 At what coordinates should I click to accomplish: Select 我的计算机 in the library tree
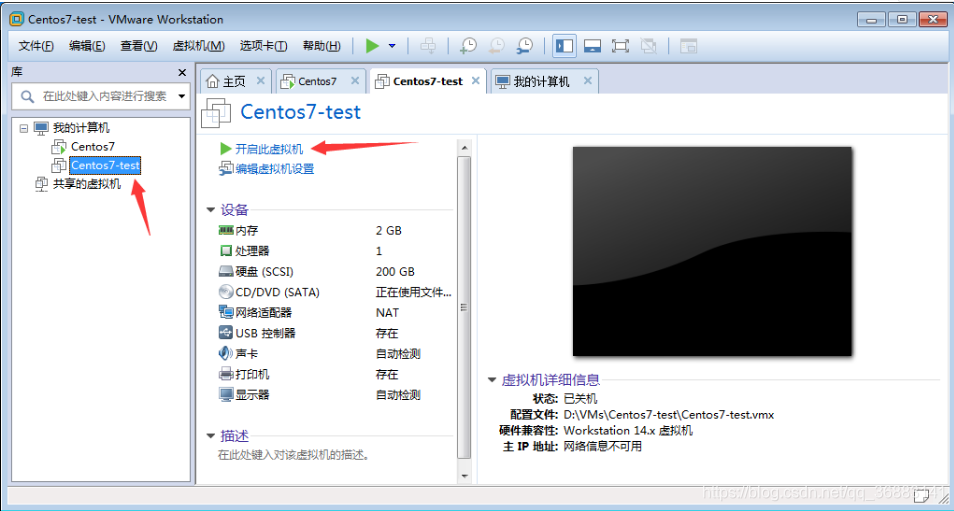(x=80, y=128)
